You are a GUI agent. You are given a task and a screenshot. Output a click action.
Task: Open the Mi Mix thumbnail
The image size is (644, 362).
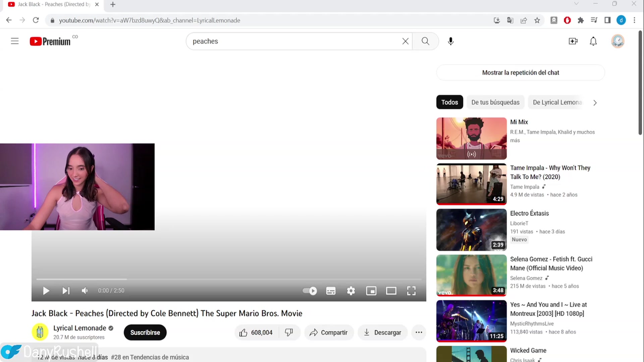pos(471,138)
